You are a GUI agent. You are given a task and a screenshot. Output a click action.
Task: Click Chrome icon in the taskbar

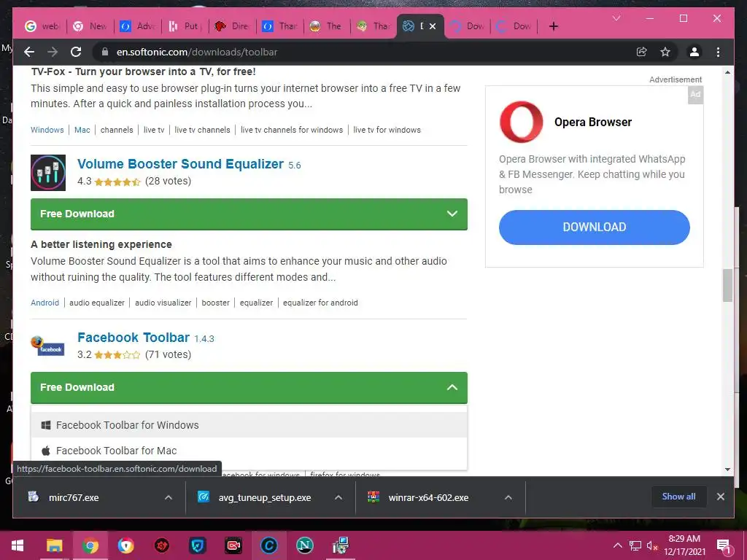(90, 545)
